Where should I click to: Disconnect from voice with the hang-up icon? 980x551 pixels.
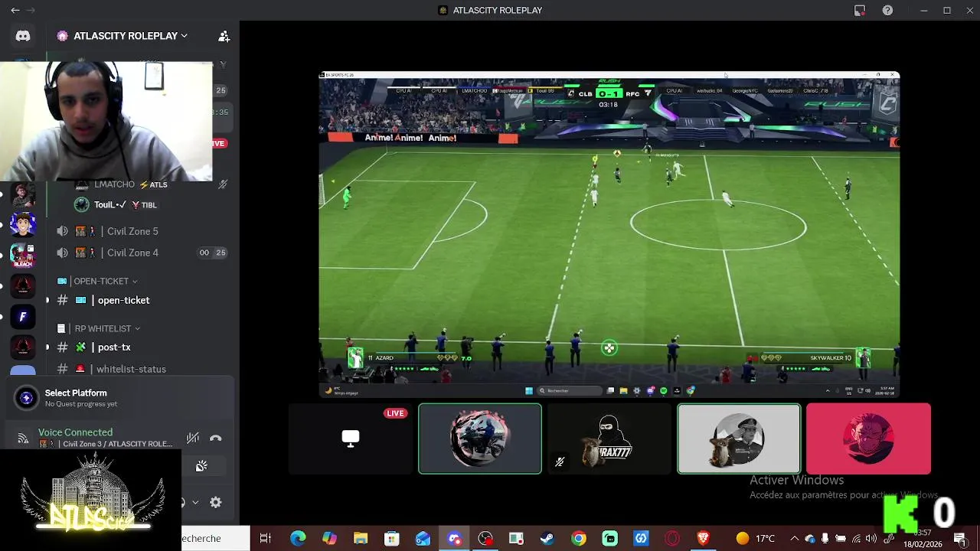point(215,438)
